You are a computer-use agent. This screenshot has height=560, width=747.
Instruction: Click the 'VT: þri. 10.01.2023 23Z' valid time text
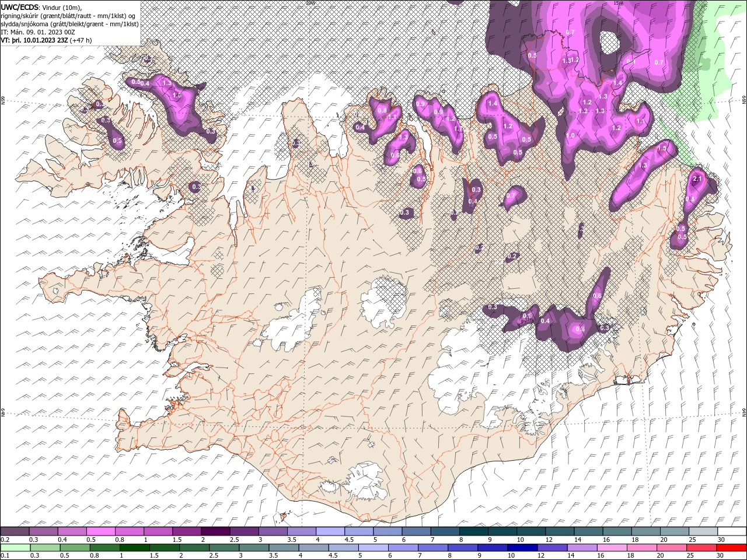(x=34, y=40)
